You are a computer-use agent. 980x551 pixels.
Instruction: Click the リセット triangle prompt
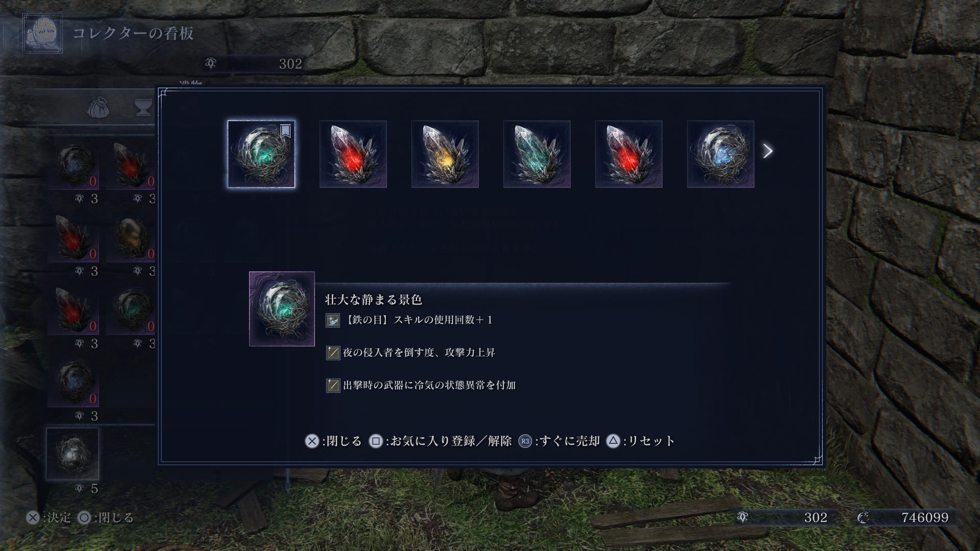tap(641, 441)
